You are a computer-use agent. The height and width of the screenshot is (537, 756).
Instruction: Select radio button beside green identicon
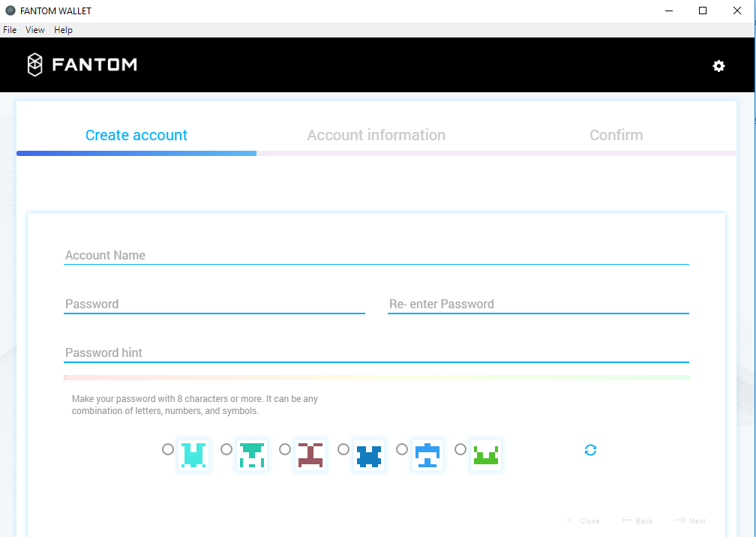point(460,449)
